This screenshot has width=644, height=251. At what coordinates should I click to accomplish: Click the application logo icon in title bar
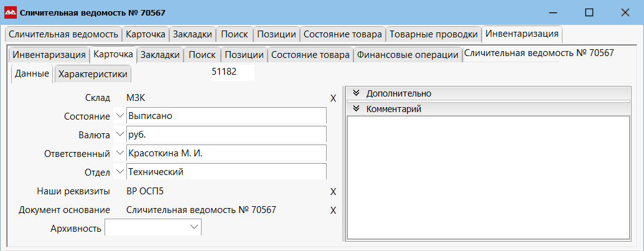coord(10,12)
